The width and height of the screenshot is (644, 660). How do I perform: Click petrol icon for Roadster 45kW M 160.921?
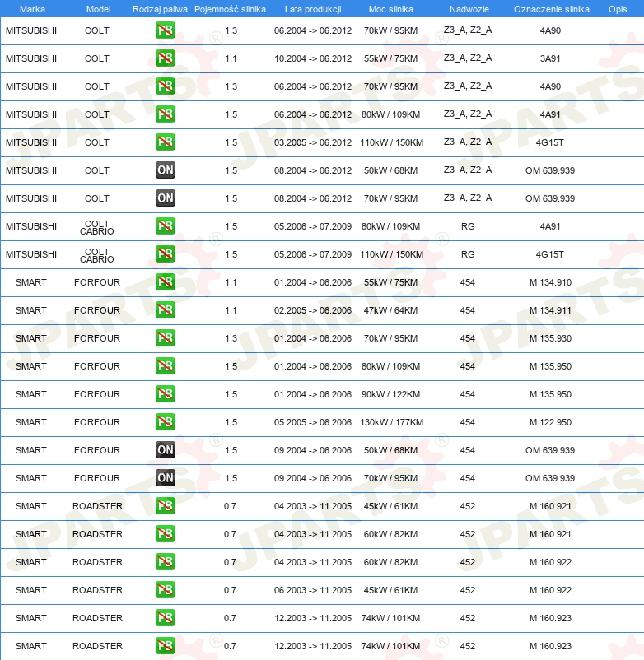tap(165, 506)
